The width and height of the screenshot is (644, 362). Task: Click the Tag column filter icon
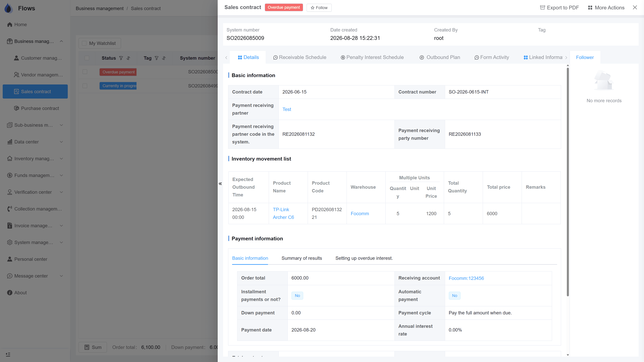tap(156, 58)
